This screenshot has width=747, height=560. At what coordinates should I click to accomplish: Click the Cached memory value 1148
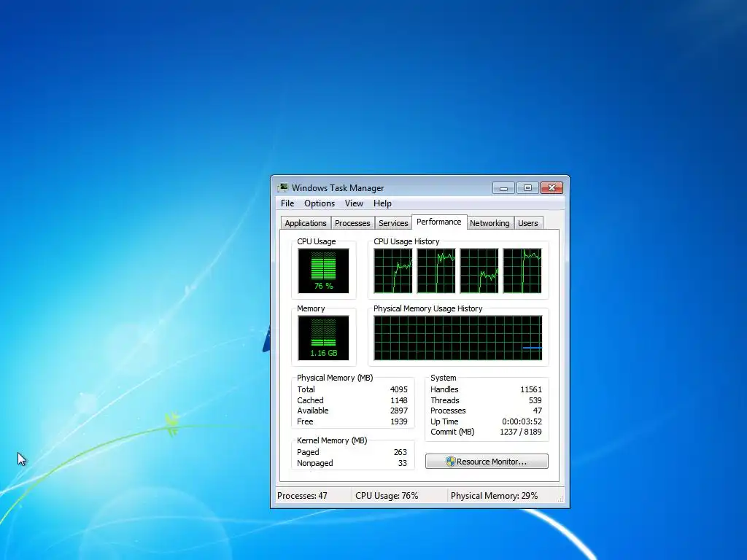(x=399, y=400)
